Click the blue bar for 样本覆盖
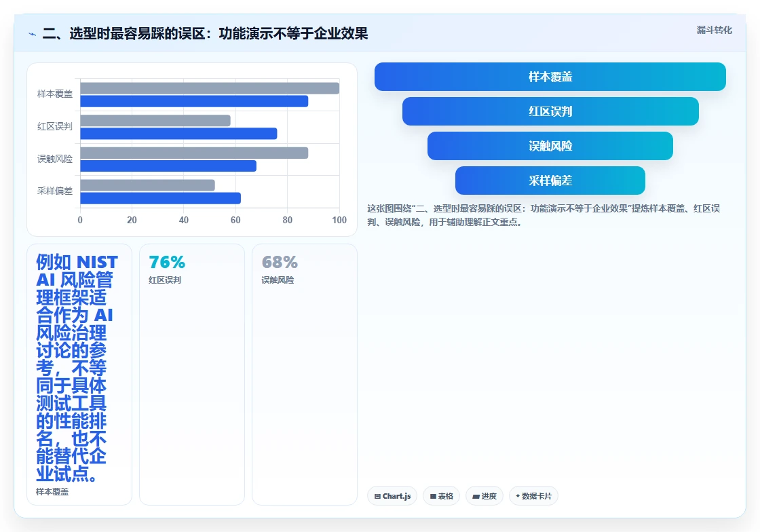Viewport: 760px width, 532px height. point(194,101)
